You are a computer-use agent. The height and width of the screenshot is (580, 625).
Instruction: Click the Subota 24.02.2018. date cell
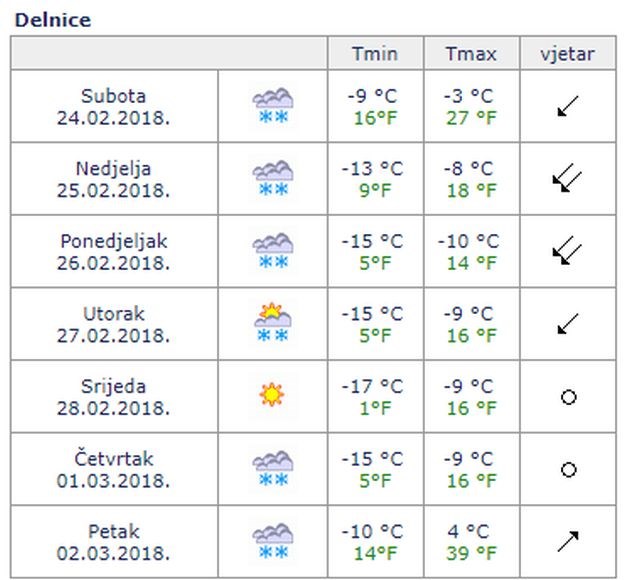click(x=114, y=106)
